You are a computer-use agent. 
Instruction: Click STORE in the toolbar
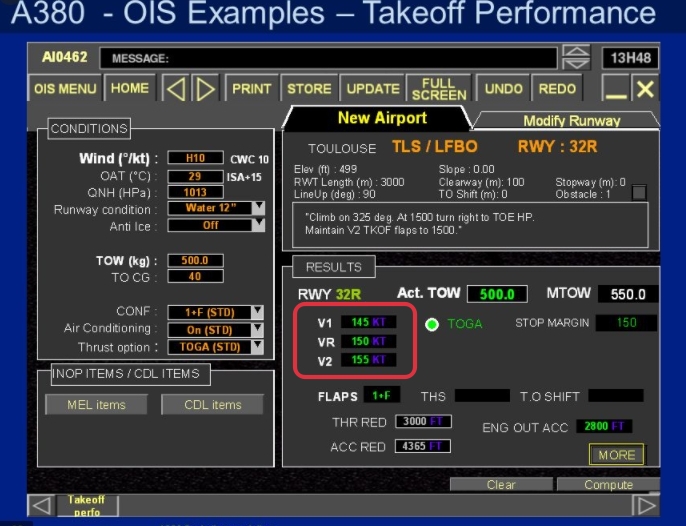click(x=309, y=89)
